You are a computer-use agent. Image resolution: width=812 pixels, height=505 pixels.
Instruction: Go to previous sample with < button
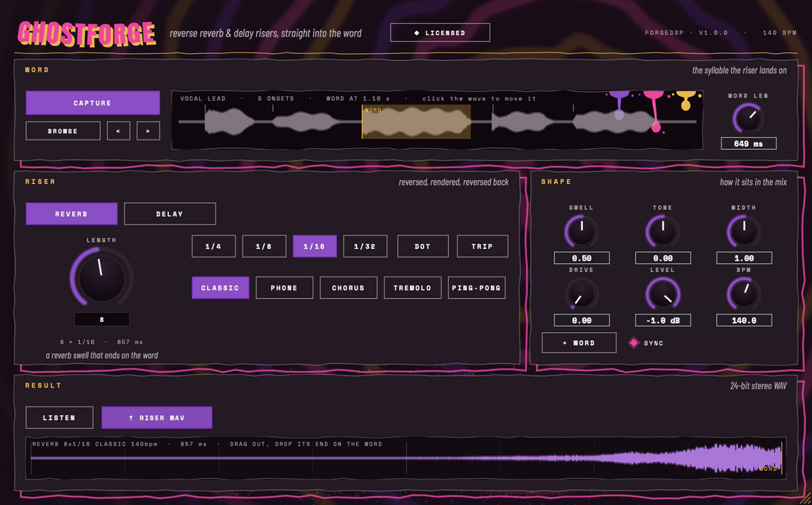click(x=119, y=131)
